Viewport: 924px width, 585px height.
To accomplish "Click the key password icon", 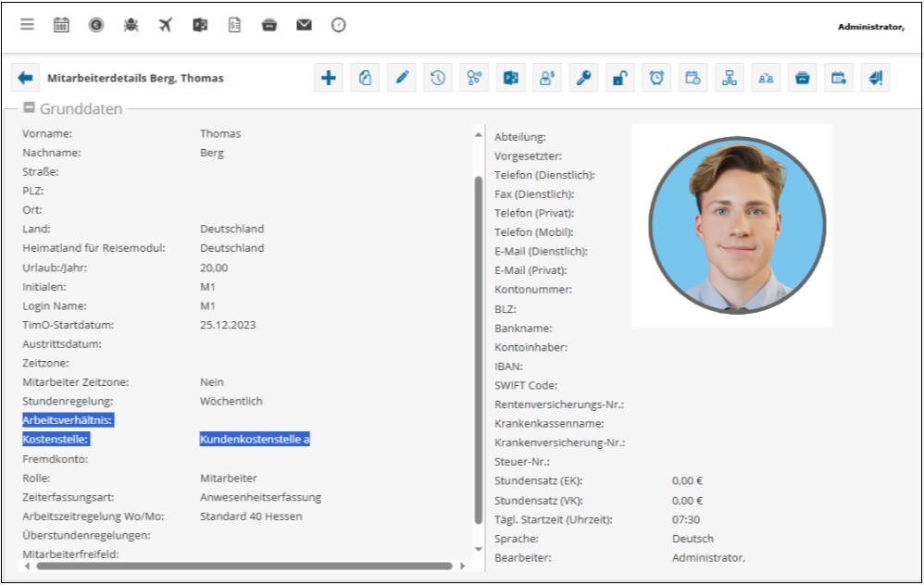I will click(x=583, y=79).
